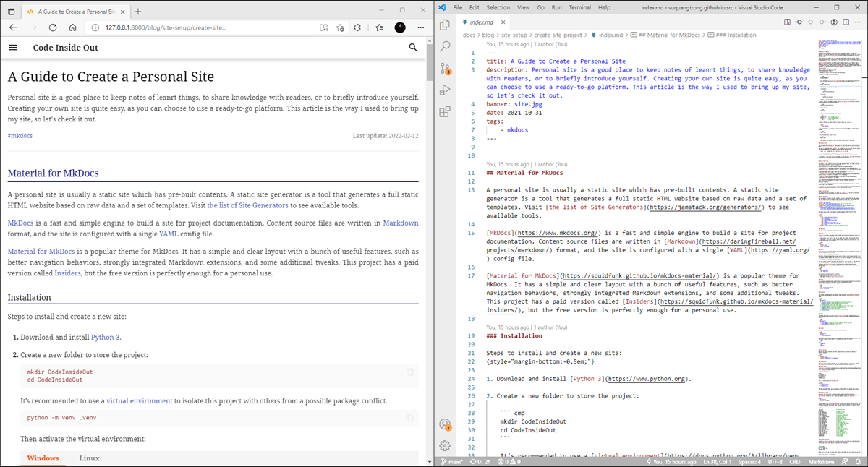Open the Source Control view with pending changes
This screenshot has height=467, width=868.
[x=444, y=68]
